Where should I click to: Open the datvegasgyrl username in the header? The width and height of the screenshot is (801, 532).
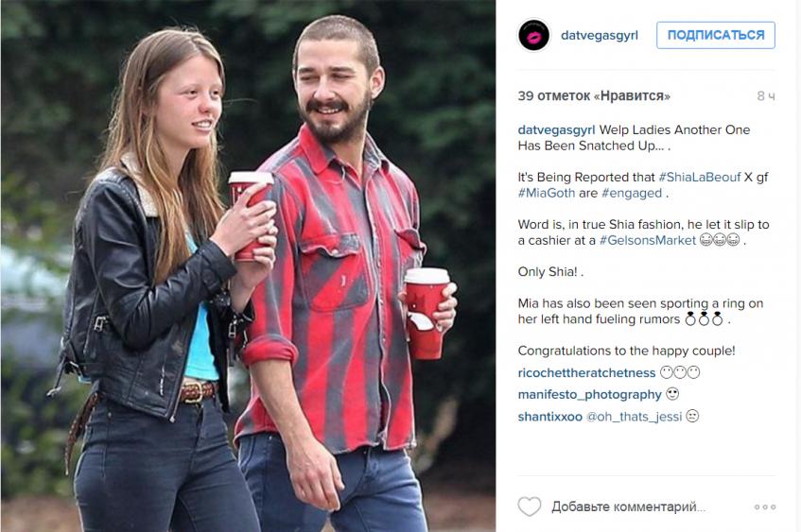(x=600, y=35)
